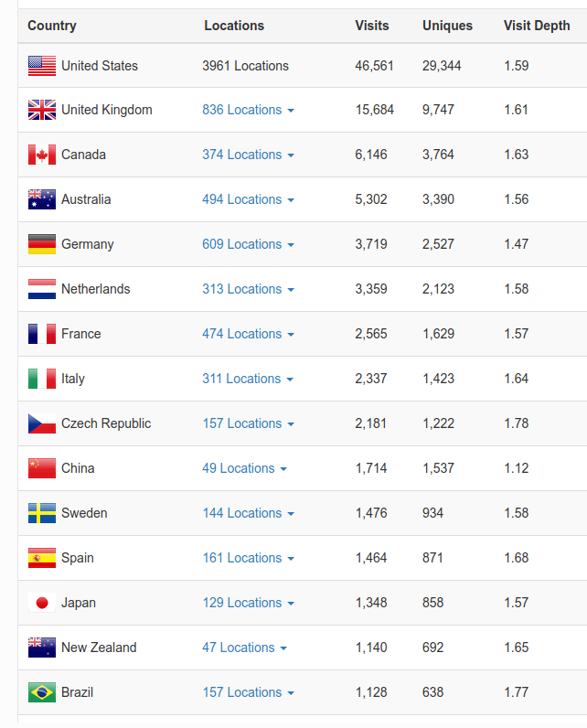Image resolution: width=587 pixels, height=728 pixels.
Task: Expand France's 474 Locations dropdown
Action: (x=248, y=334)
